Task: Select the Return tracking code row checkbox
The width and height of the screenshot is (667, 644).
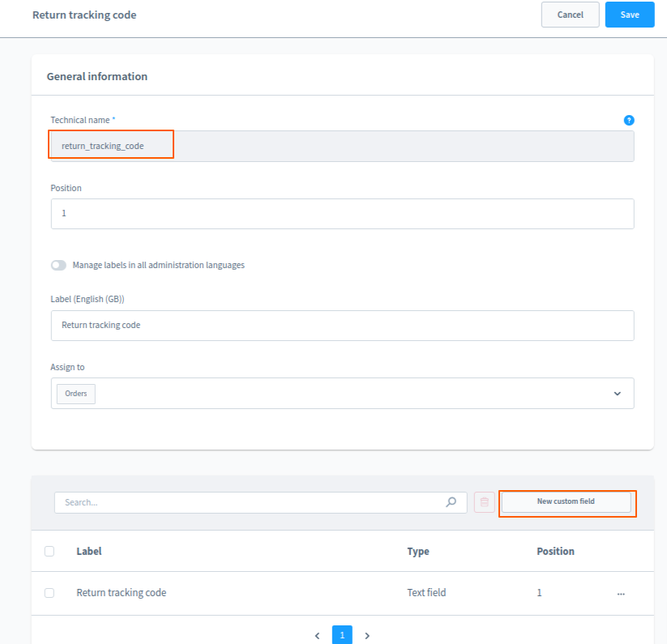Action: click(49, 593)
